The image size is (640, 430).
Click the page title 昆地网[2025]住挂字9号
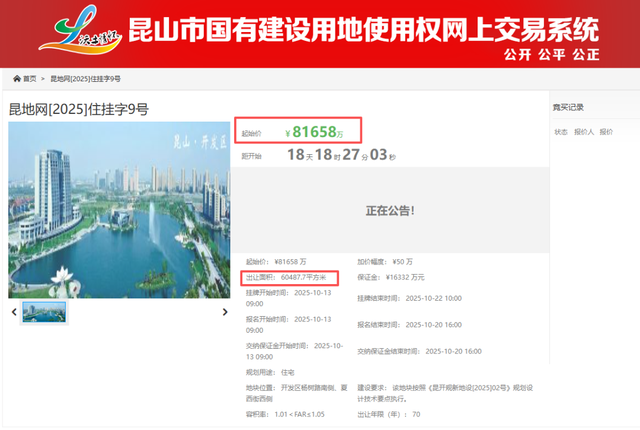pyautogui.click(x=78, y=108)
